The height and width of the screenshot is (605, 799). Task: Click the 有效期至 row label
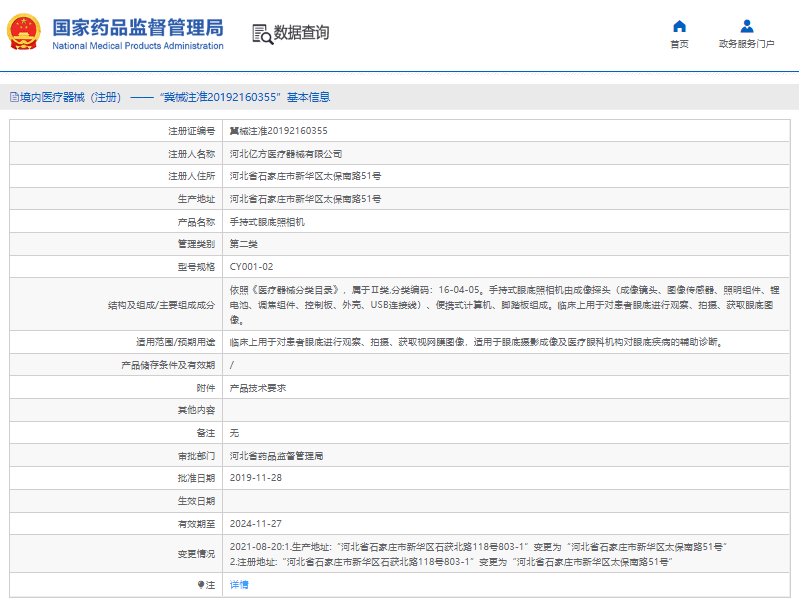[x=196, y=523]
